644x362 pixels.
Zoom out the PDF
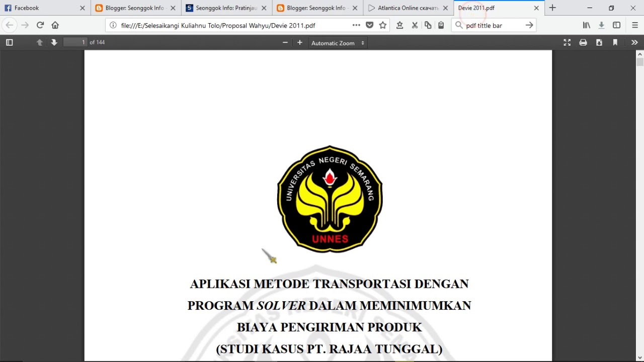point(285,43)
